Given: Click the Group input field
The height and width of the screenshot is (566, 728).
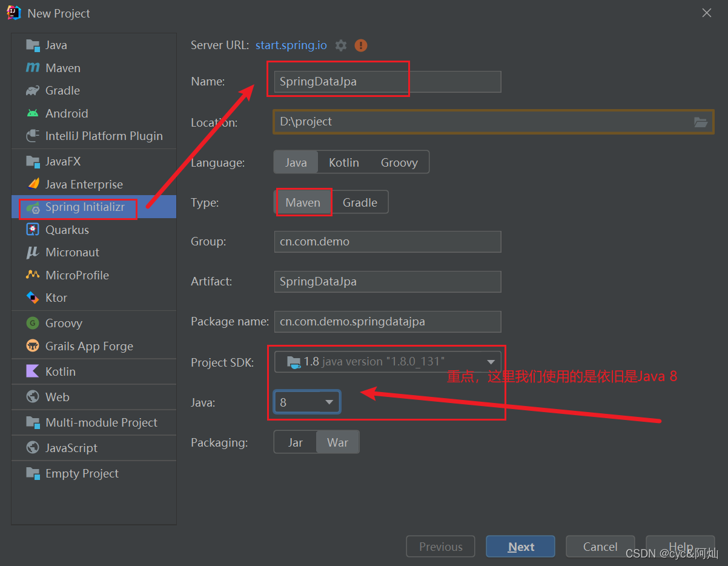Looking at the screenshot, I should click(388, 241).
